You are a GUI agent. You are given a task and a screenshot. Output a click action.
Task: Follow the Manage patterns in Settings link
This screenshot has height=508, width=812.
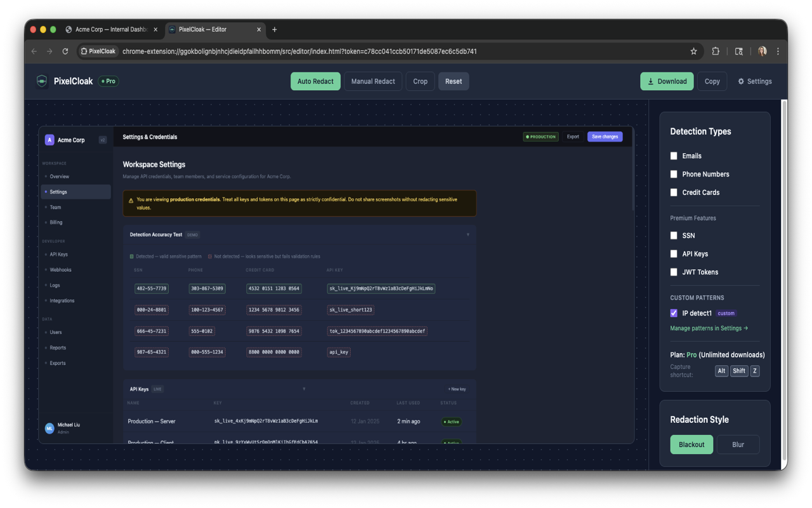click(x=709, y=328)
